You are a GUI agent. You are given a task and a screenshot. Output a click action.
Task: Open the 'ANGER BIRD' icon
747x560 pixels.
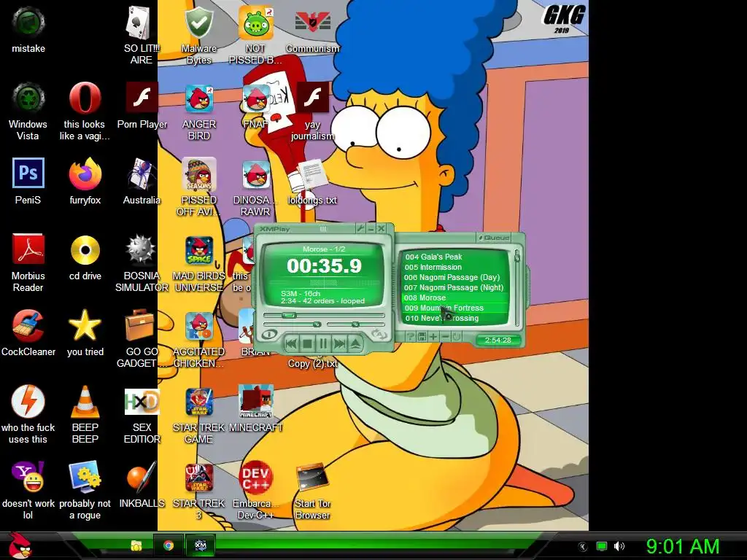(199, 111)
